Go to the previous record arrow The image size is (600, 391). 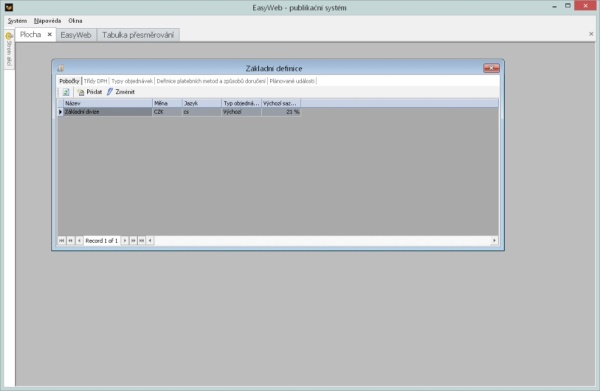(x=79, y=240)
